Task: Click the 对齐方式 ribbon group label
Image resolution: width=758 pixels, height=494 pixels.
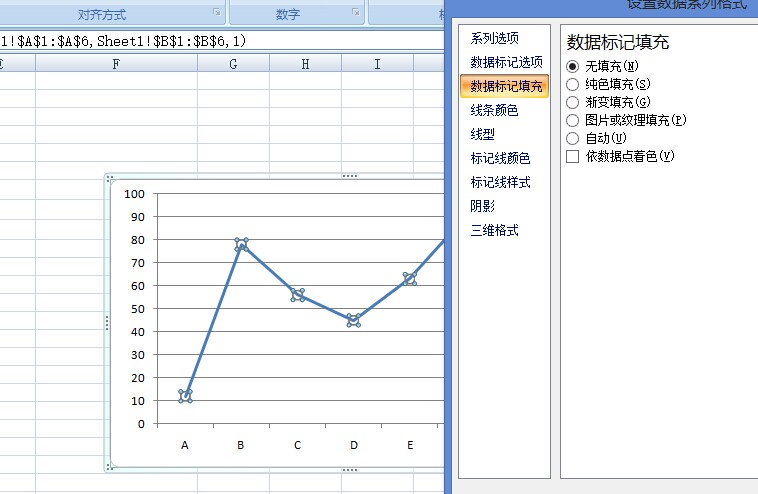Action: point(102,15)
